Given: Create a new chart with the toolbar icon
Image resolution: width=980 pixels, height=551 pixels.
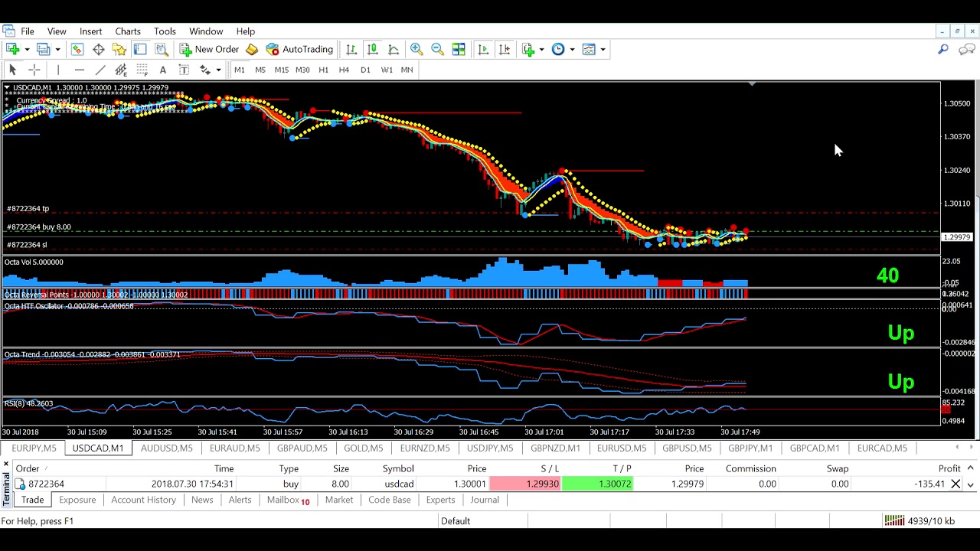Looking at the screenshot, I should click(x=13, y=49).
